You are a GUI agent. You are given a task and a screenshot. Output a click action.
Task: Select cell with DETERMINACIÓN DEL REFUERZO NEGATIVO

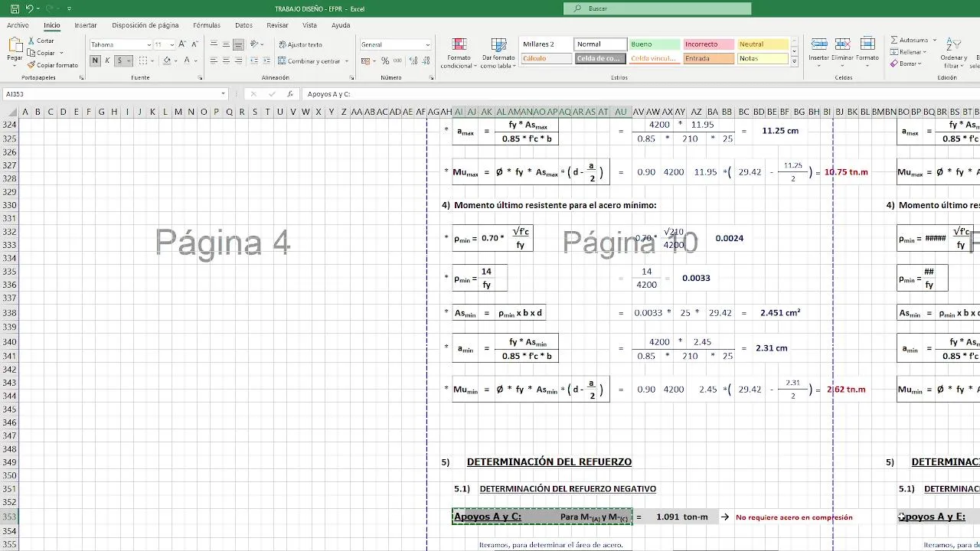(x=567, y=489)
